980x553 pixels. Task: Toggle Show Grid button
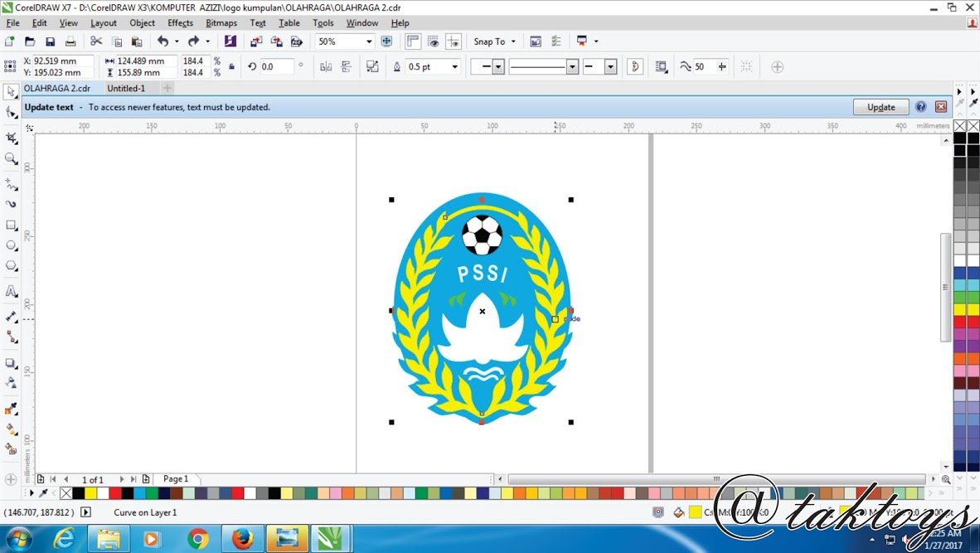coord(433,41)
